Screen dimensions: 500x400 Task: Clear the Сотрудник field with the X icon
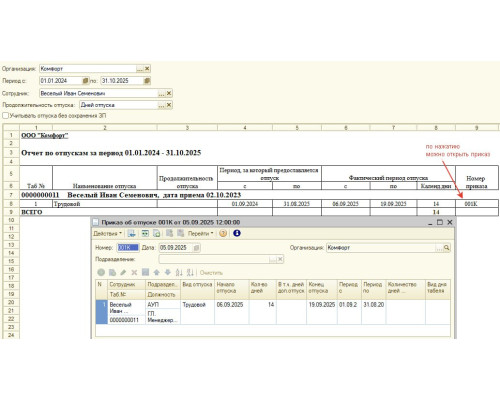[169, 93]
